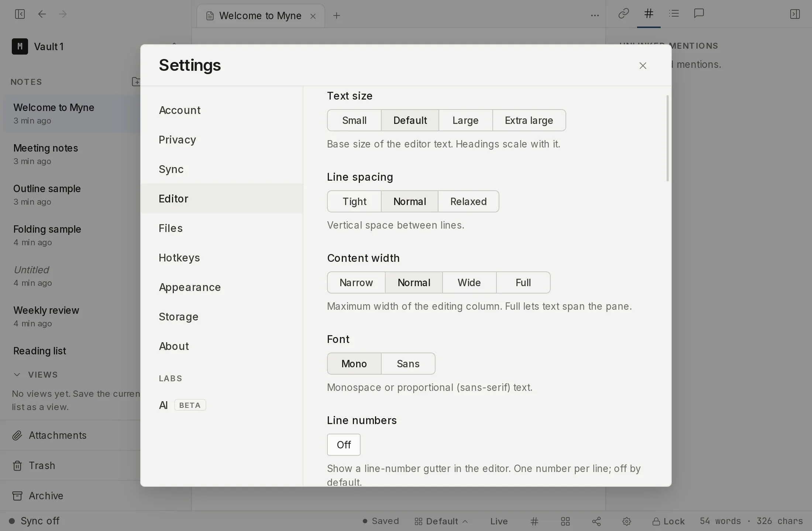Image resolution: width=812 pixels, height=531 pixels.
Task: Open Files settings section
Action: (221, 228)
